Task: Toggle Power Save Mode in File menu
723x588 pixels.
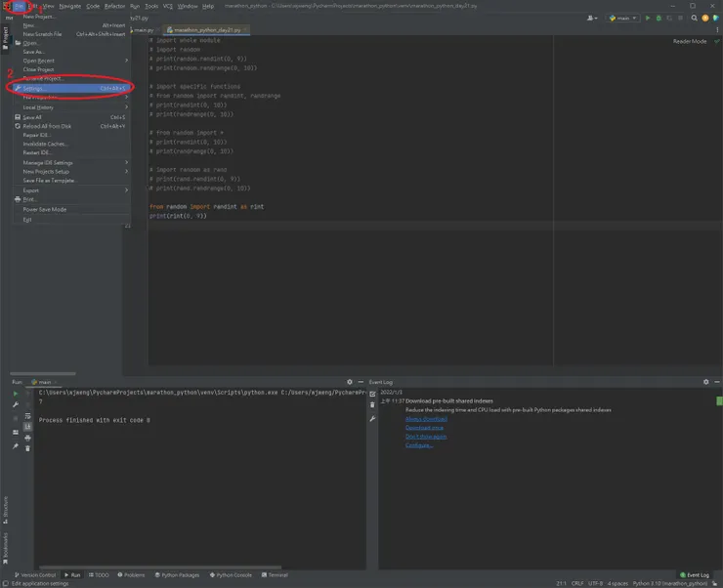Action: (45, 209)
